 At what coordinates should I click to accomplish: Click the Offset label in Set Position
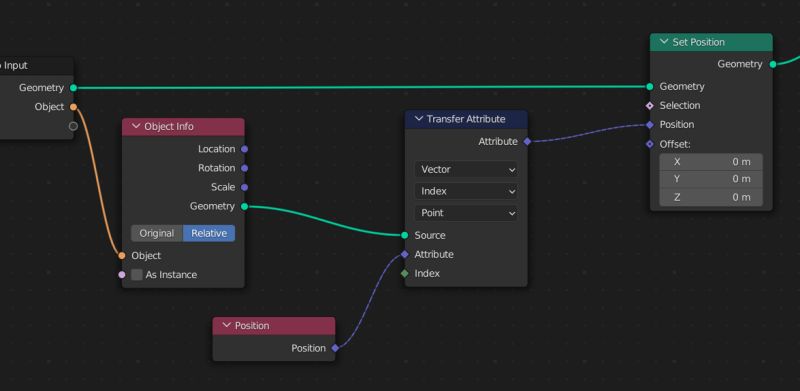[x=675, y=144]
